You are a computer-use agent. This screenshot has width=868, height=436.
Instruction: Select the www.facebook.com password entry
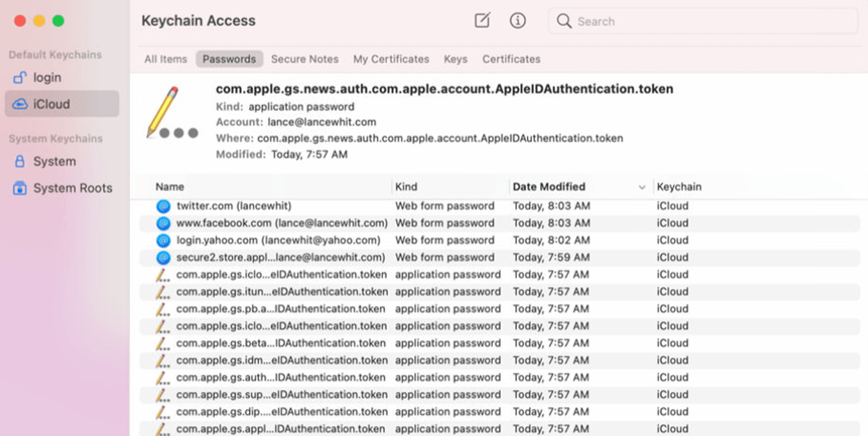pos(280,223)
